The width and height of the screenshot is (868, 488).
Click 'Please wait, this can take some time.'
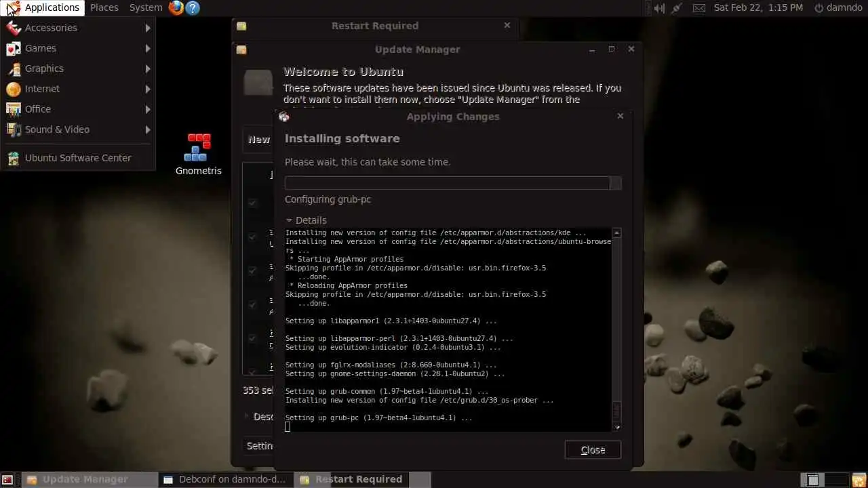click(x=368, y=162)
